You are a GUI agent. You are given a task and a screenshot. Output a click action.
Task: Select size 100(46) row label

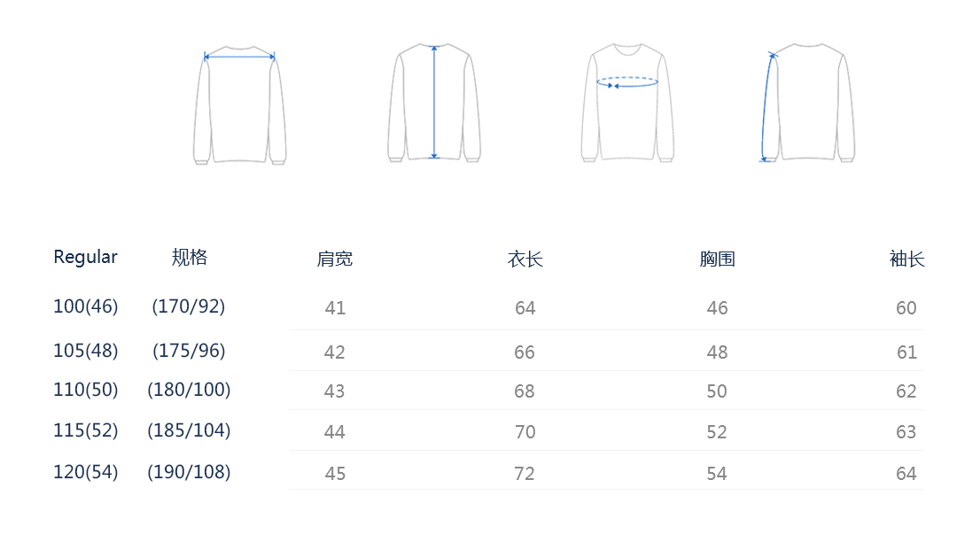85,306
